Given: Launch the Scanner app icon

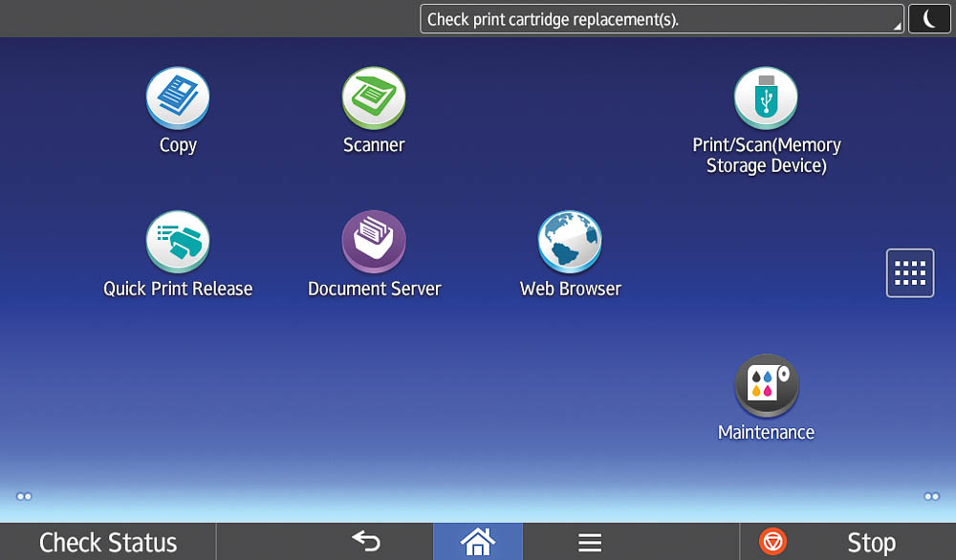Looking at the screenshot, I should (x=374, y=97).
